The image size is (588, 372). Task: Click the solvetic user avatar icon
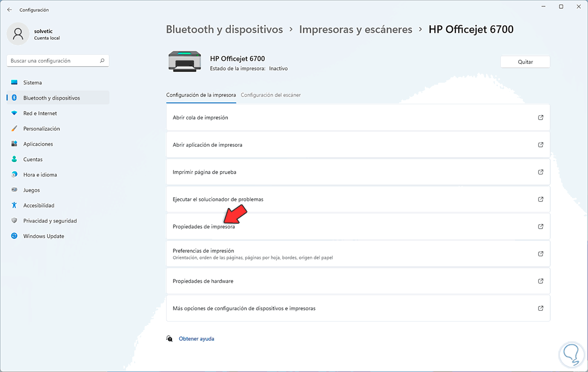coord(18,34)
